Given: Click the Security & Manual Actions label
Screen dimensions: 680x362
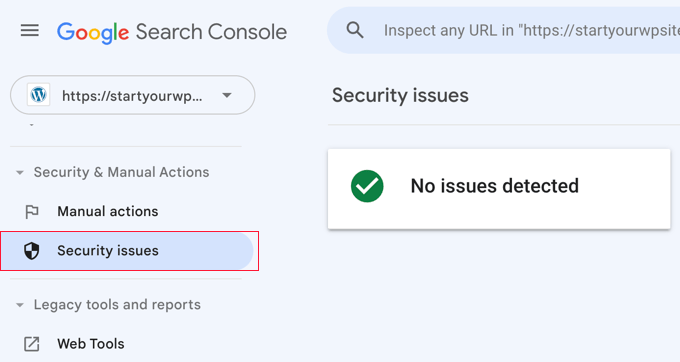Looking at the screenshot, I should point(121,172).
